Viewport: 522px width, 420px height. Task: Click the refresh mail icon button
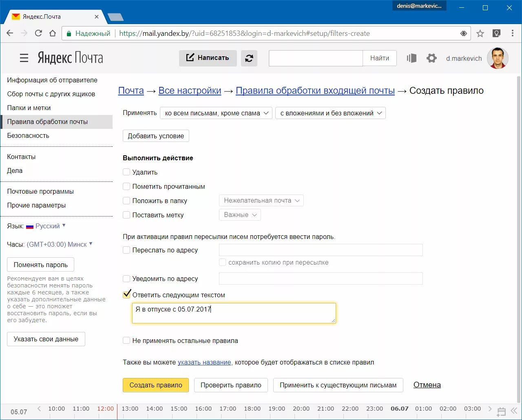(249, 58)
